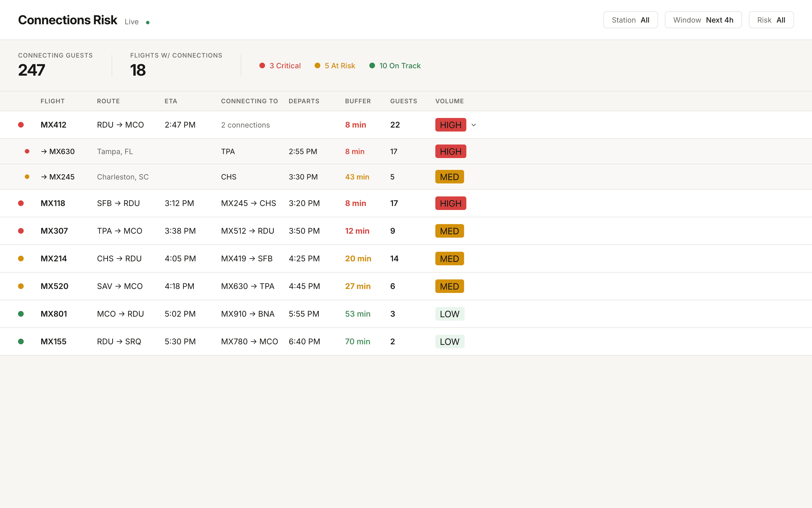Click the LOW badge in MX801 row
Image resolution: width=812 pixels, height=508 pixels.
tap(450, 314)
